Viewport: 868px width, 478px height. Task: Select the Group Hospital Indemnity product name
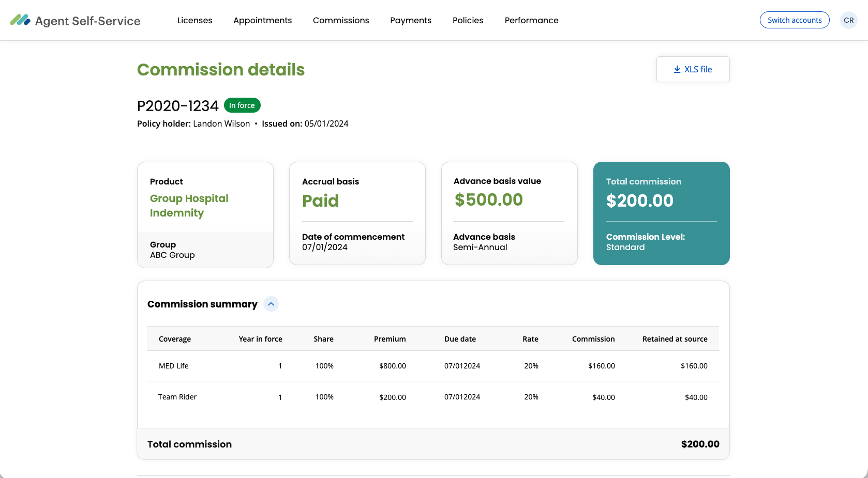point(189,206)
